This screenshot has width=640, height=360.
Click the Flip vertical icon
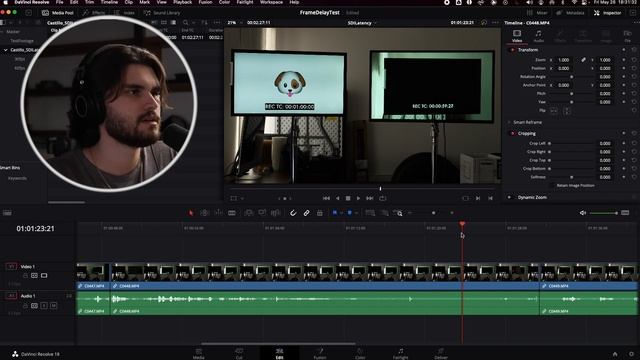[x=567, y=111]
